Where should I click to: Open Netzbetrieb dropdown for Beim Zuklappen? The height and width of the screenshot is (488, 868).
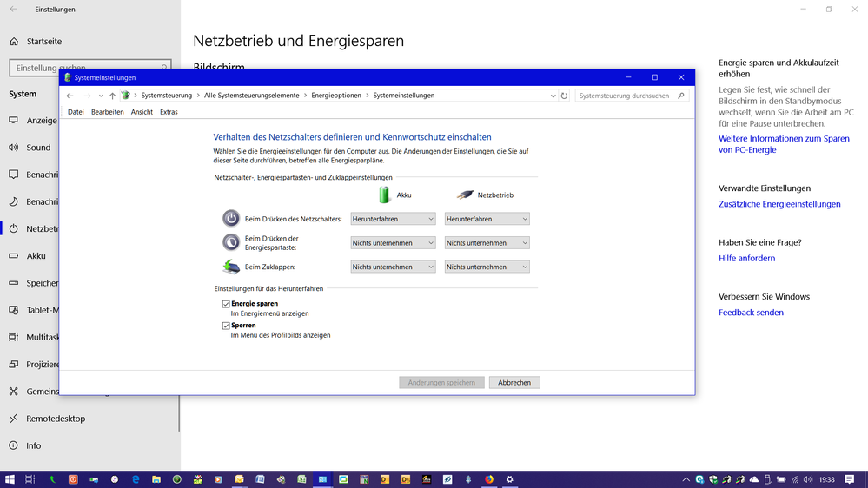pos(487,267)
